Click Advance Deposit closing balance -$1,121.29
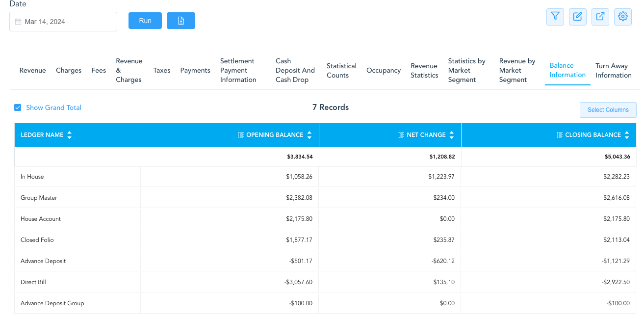The height and width of the screenshot is (319, 644). (616, 261)
